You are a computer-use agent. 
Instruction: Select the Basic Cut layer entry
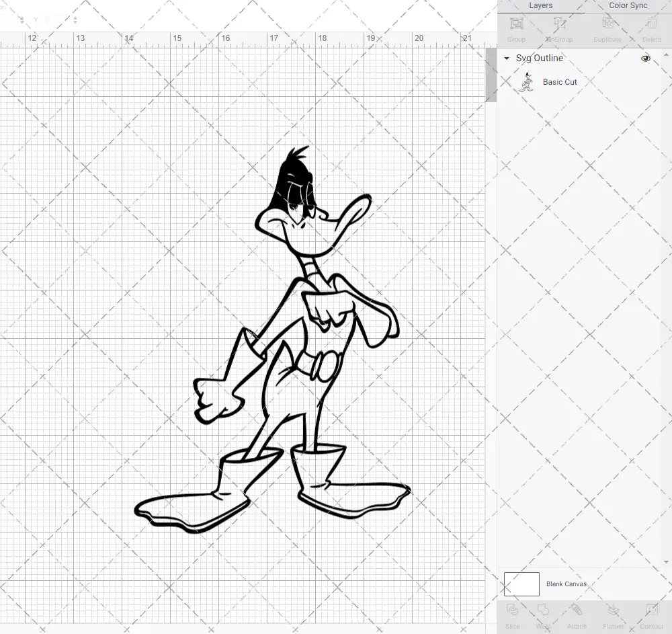click(x=558, y=81)
